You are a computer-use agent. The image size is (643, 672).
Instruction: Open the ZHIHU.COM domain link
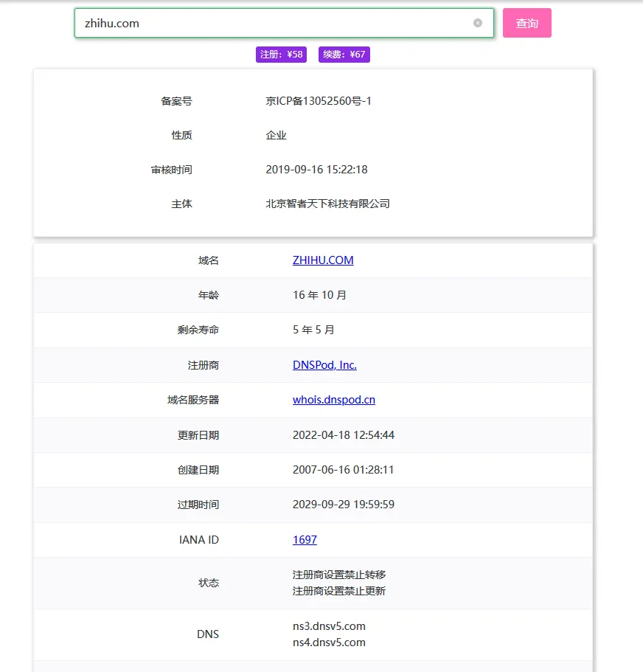[x=323, y=260]
